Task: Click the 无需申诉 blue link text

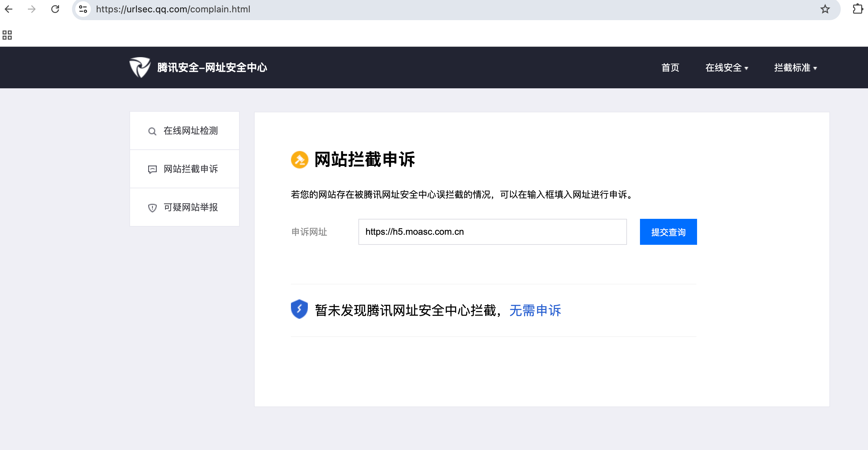Action: (x=535, y=310)
